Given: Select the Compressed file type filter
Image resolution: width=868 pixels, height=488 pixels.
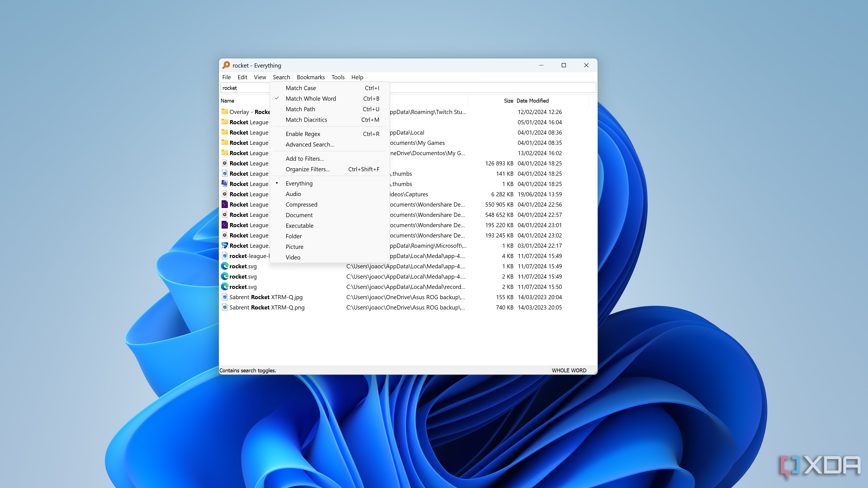Looking at the screenshot, I should [302, 204].
